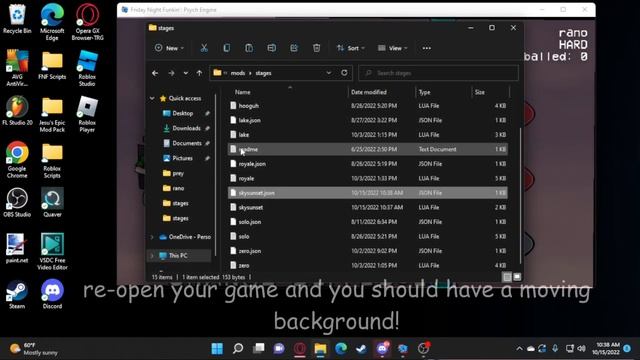The image size is (640, 360).
Task: Open the View options dropdown
Action: coord(392,48)
